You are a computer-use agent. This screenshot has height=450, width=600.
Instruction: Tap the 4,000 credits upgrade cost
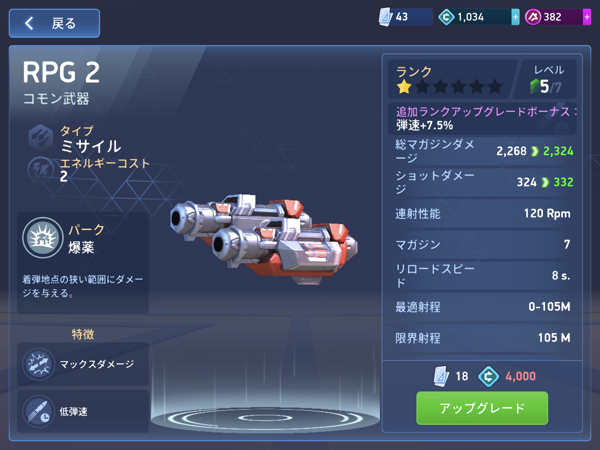click(520, 376)
